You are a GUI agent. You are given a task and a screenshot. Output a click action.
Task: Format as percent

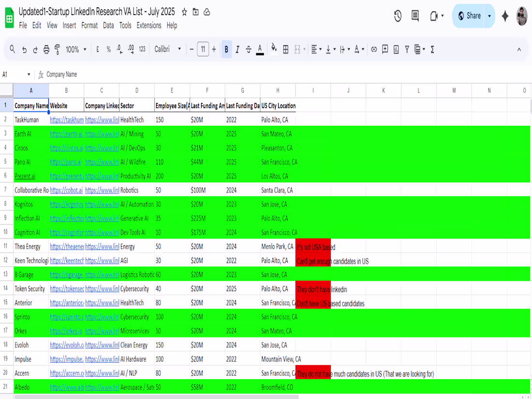[x=108, y=49]
